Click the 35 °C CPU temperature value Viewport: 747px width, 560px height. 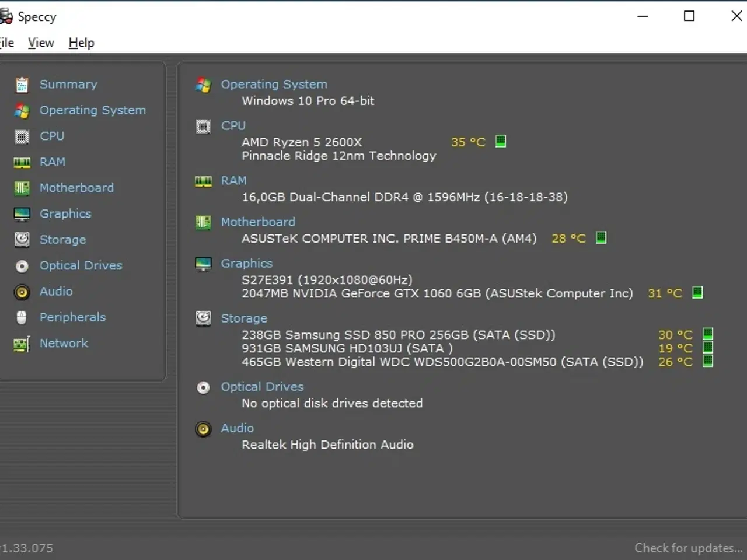point(468,142)
